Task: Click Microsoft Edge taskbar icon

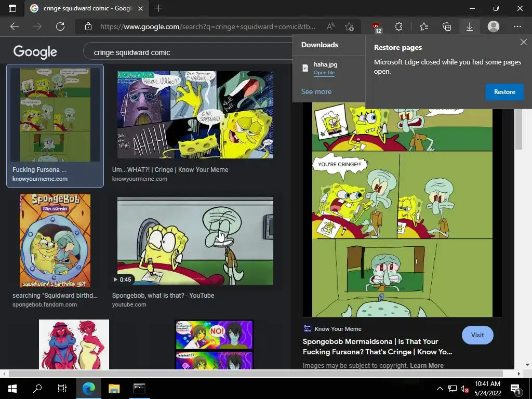Action: (x=89, y=389)
